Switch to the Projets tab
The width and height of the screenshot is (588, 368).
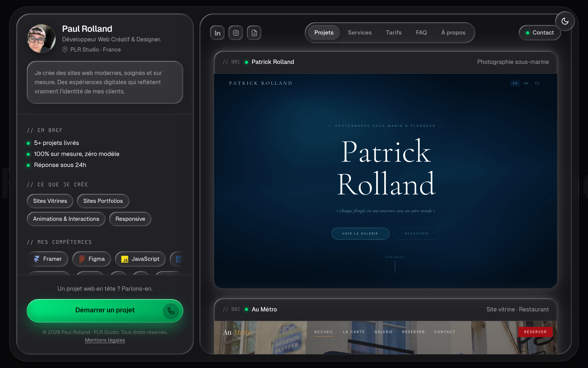tap(324, 33)
